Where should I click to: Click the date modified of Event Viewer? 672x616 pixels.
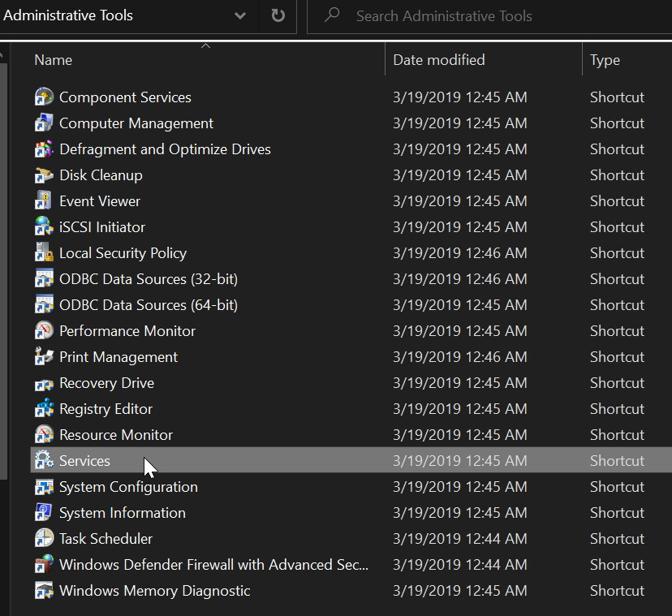(460, 201)
